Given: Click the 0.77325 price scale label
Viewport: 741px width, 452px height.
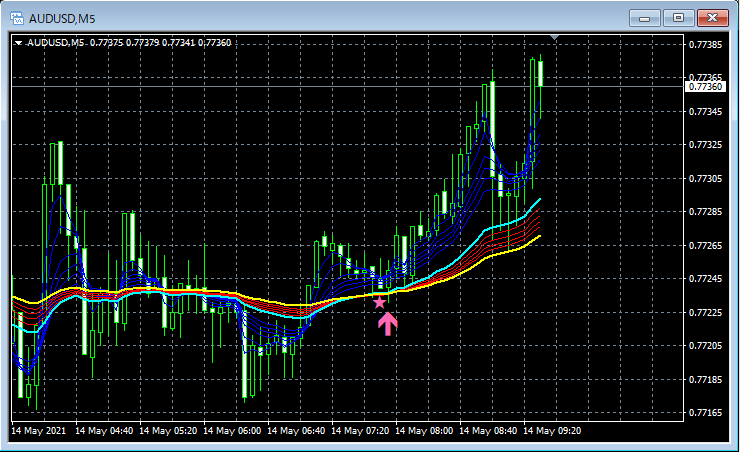Looking at the screenshot, I should (705, 145).
